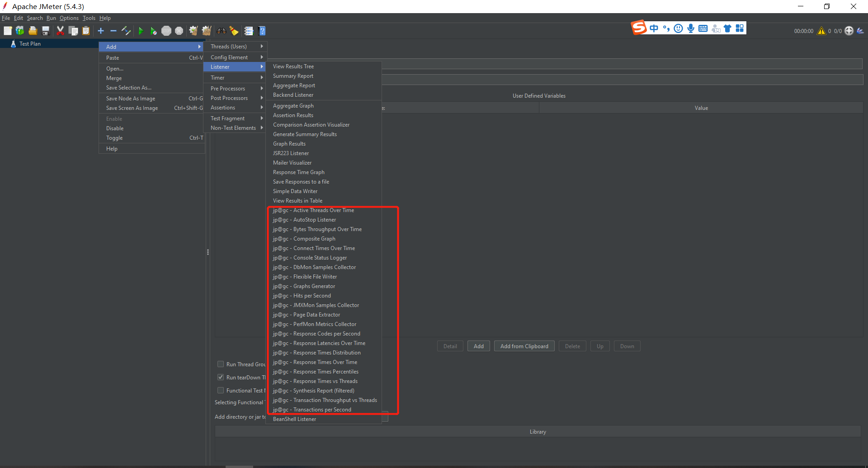The image size is (868, 468).
Task: Click the Reset Search brush icon
Action: coord(234,31)
